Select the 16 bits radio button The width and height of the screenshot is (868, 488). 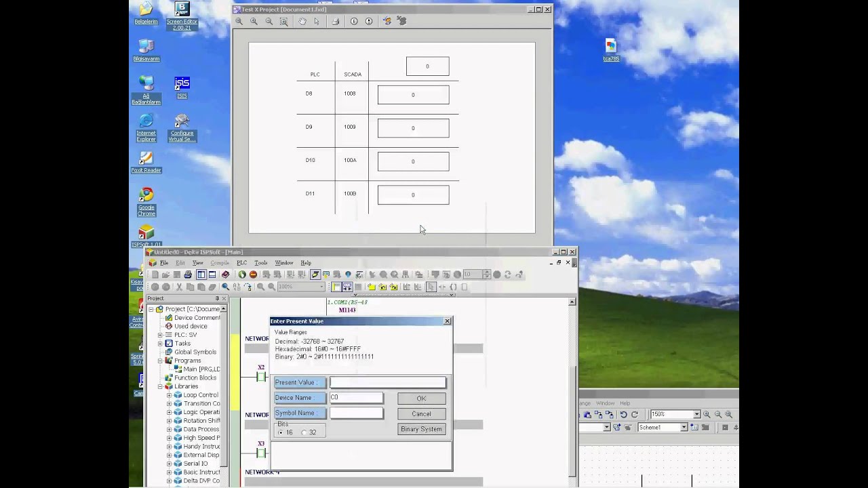pos(281,432)
